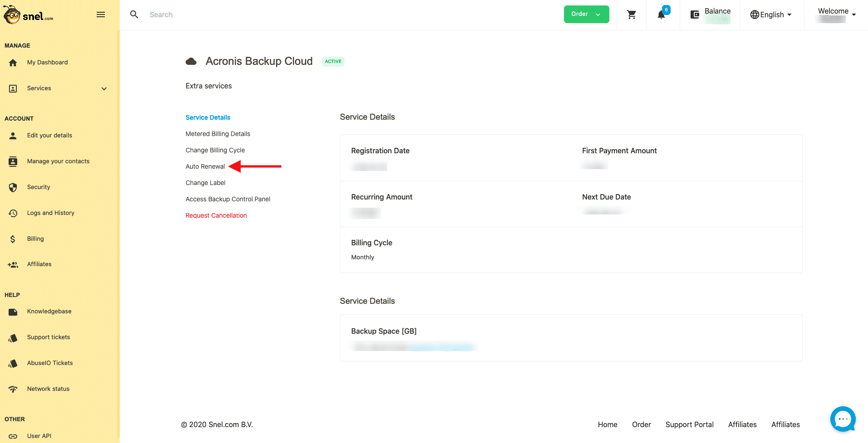
Task: Open Access Backup Control Panel
Action: click(x=228, y=199)
